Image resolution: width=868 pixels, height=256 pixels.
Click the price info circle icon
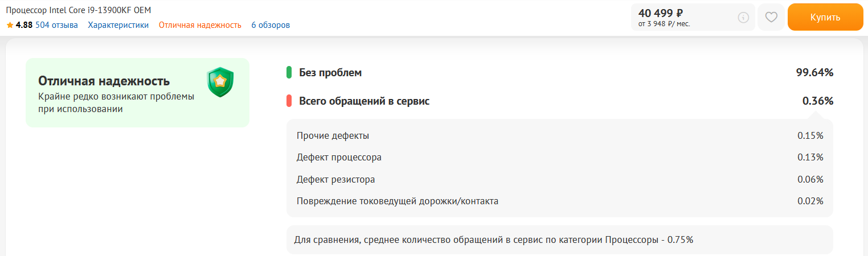743,18
